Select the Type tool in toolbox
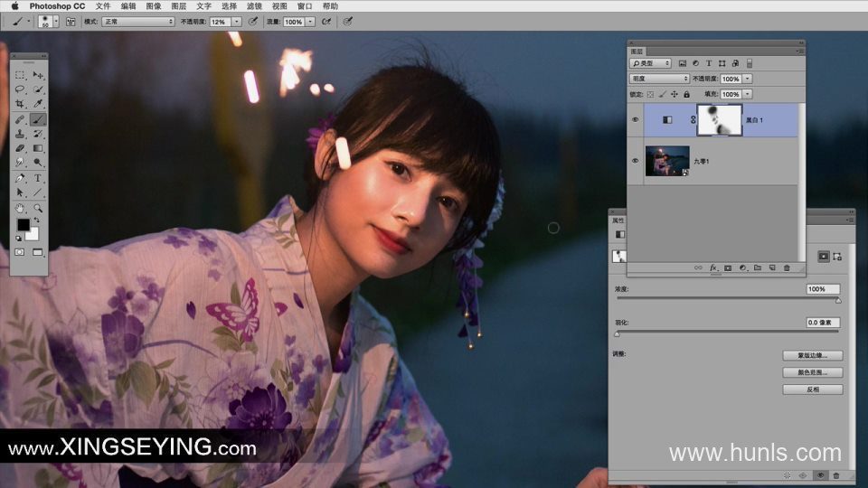The width and height of the screenshot is (868, 488). coord(38,178)
